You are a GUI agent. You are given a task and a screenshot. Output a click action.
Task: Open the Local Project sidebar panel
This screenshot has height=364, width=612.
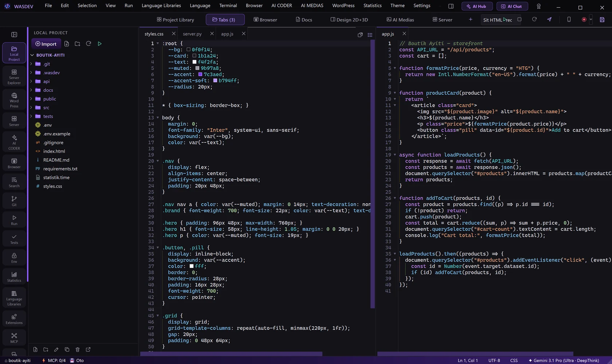point(14,53)
